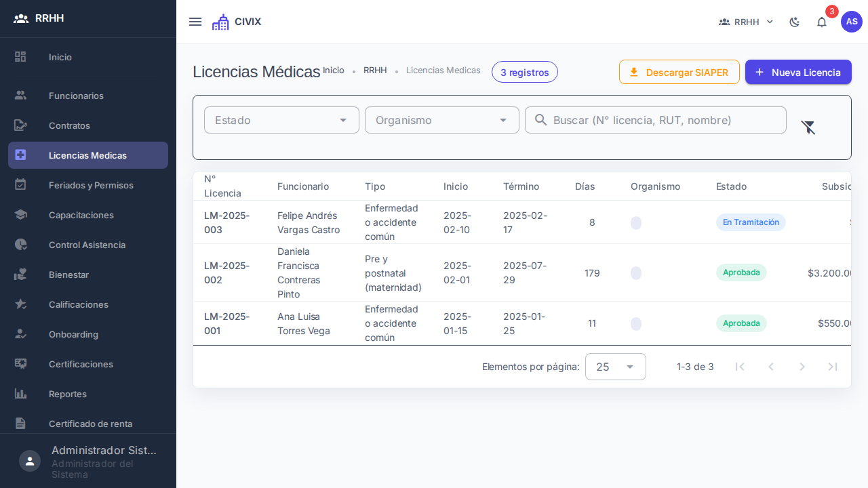Viewport: 868px width, 488px height.
Task: Click Felipe Andrés Vargas Castro name
Action: tap(309, 222)
